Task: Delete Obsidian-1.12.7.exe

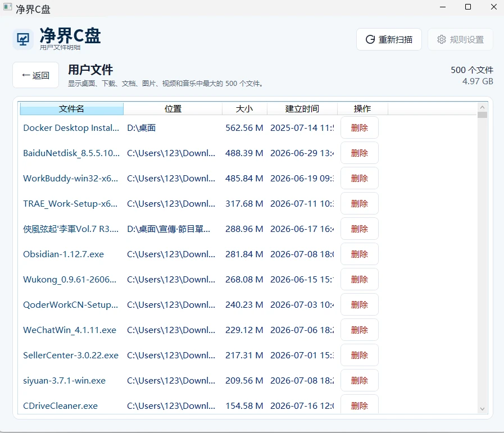Action: [x=360, y=254]
